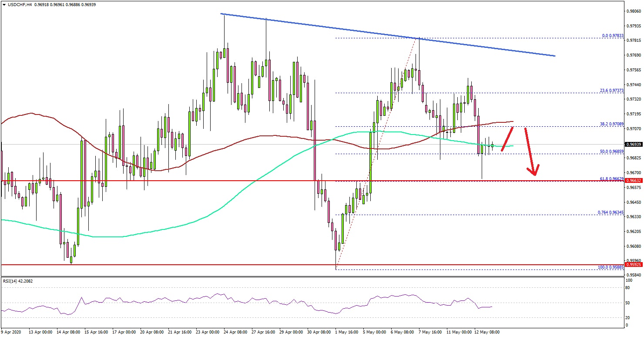This screenshot has width=644, height=337.
Task: Select the 61.8 Fibonacci level label
Action: click(x=612, y=179)
